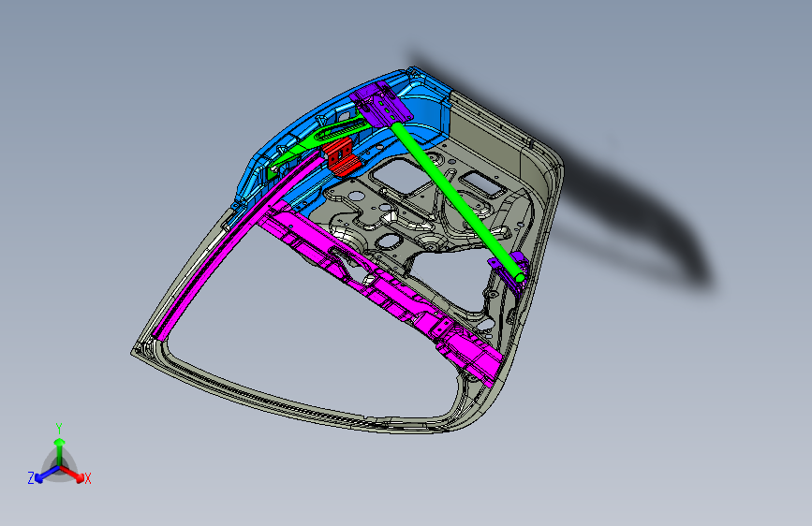Select the magenta cross beam reinforcement
812x526 pixels.
tap(378, 294)
